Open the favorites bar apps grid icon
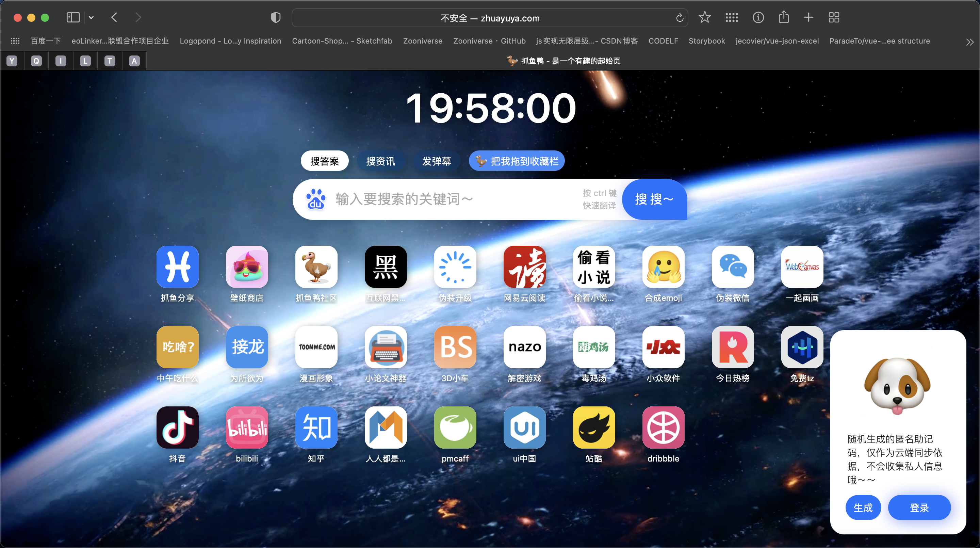980x548 pixels. pyautogui.click(x=15, y=41)
